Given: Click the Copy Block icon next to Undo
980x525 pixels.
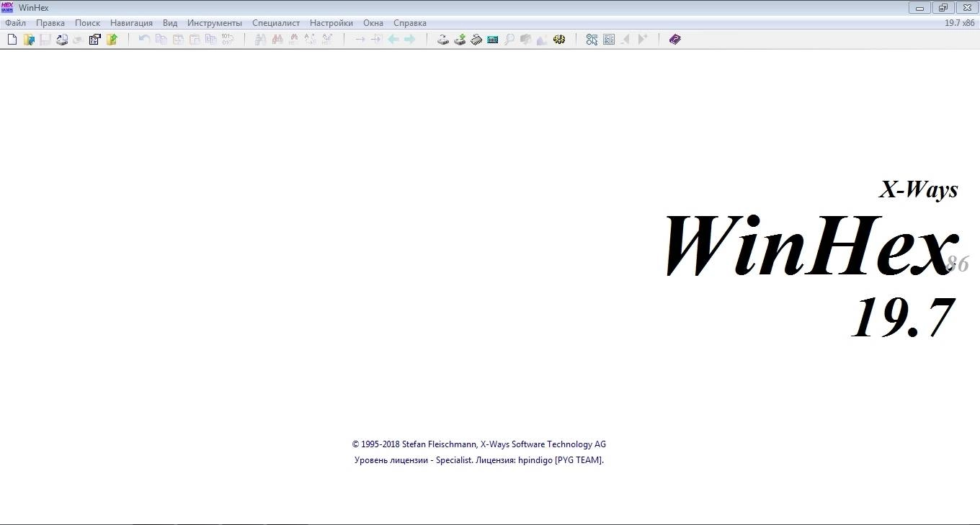Looking at the screenshot, I should [161, 40].
